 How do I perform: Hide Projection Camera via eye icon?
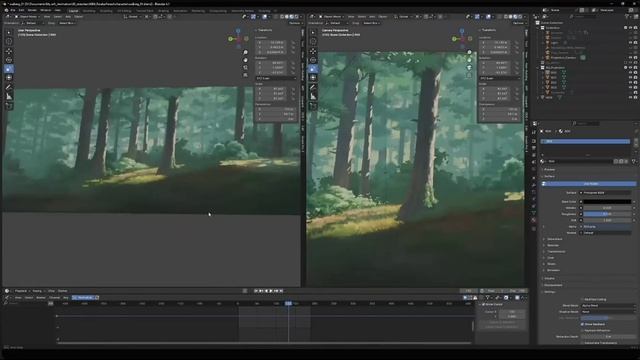[631, 58]
